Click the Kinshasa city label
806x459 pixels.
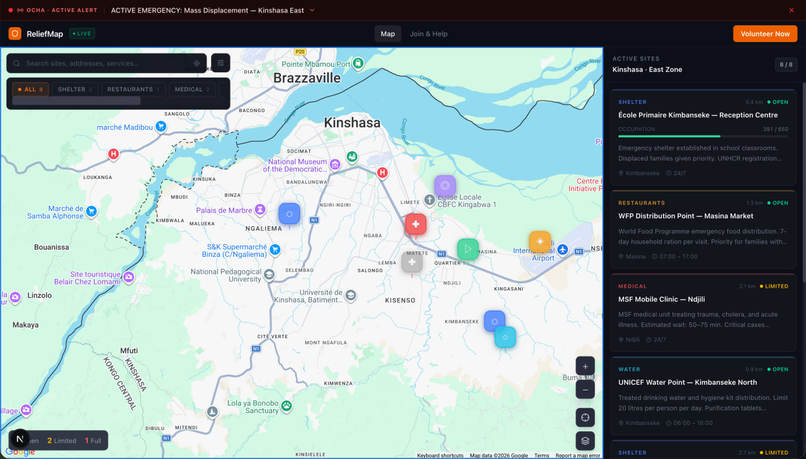(352, 122)
